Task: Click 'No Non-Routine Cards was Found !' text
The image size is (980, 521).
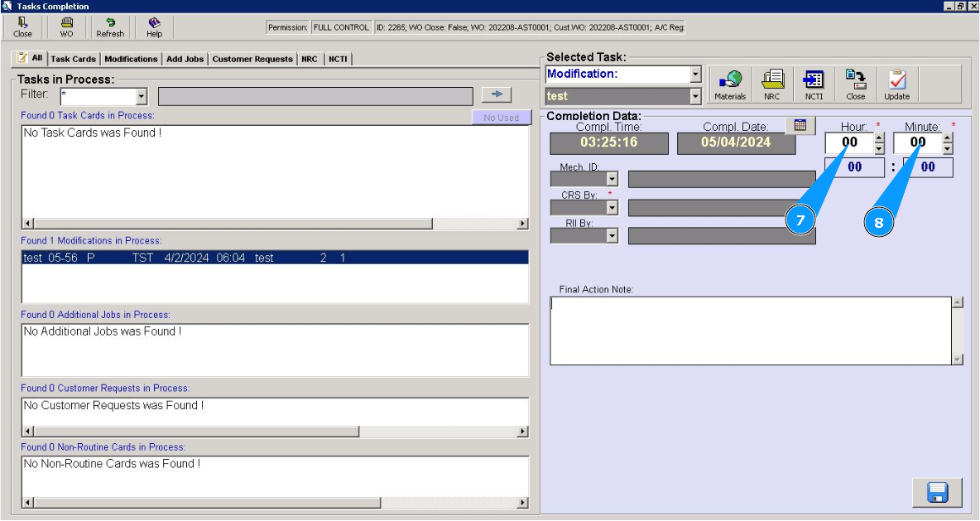Action: pyautogui.click(x=112, y=464)
